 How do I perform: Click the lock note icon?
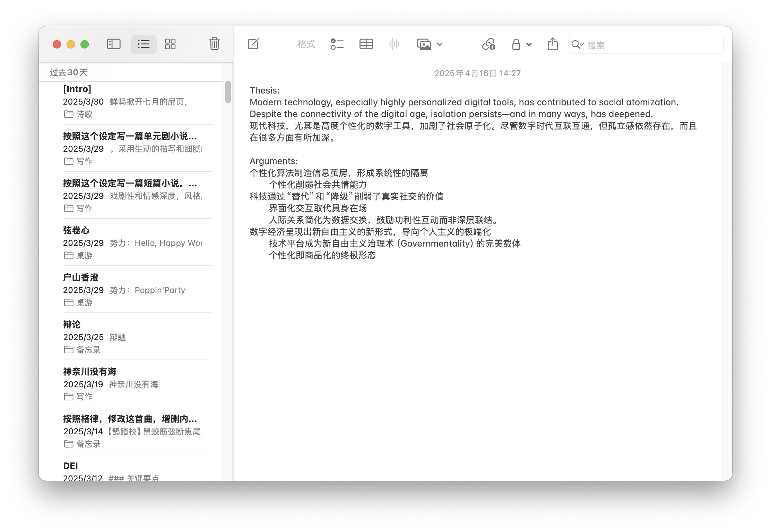tap(516, 44)
